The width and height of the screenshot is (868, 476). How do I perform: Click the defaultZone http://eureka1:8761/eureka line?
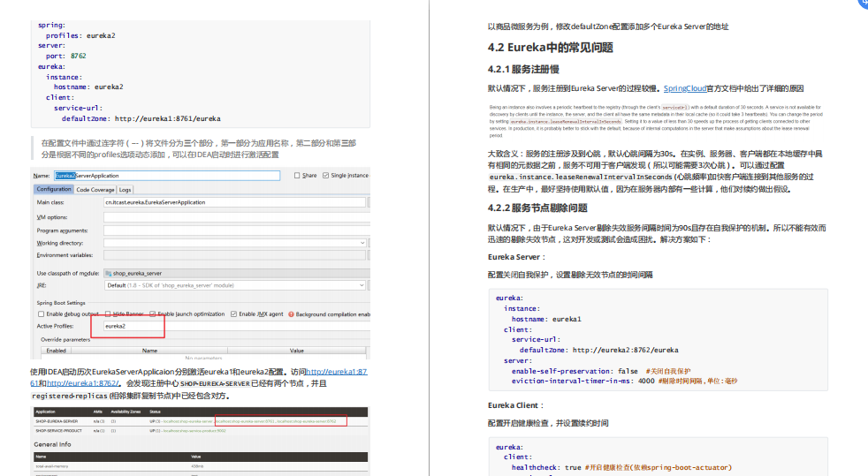(141, 118)
